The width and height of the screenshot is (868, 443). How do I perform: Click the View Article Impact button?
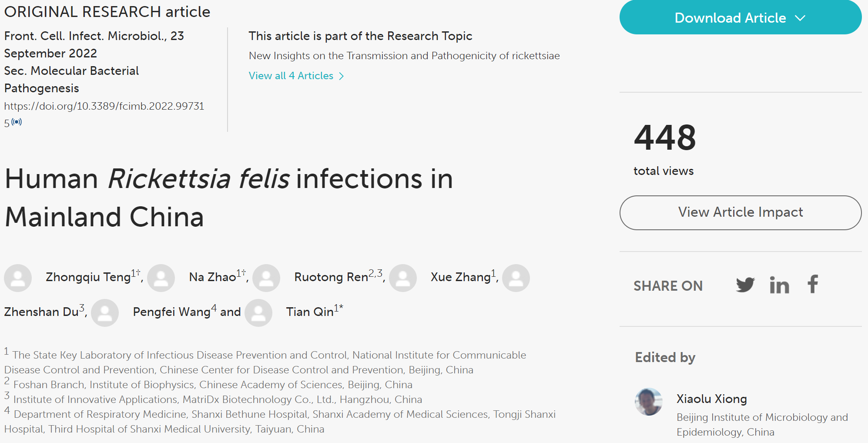pos(740,212)
